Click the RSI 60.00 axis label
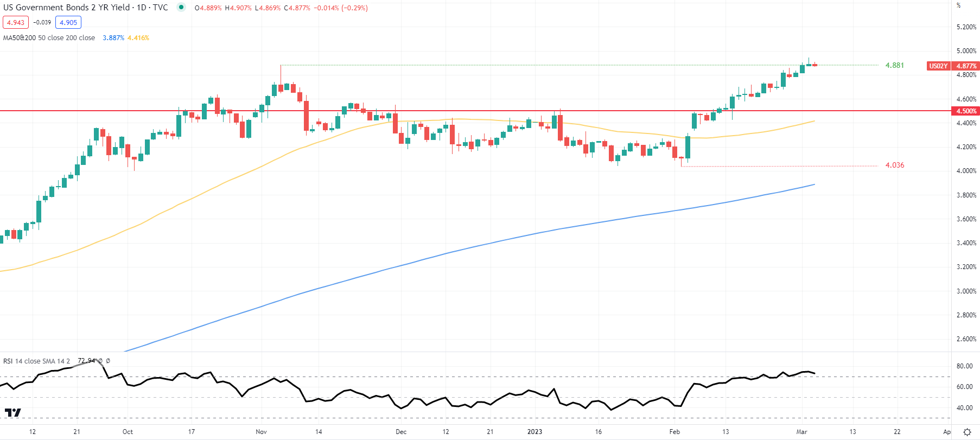980x440 pixels. [964, 387]
